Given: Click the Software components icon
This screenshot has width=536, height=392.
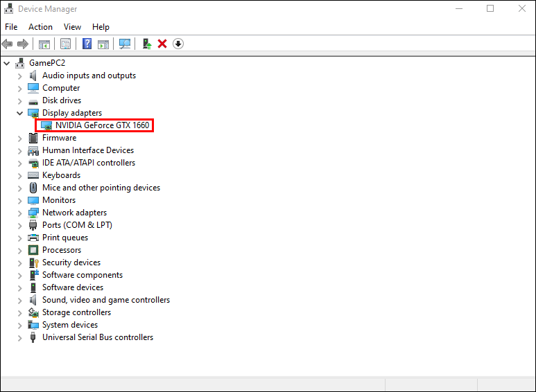Looking at the screenshot, I should 34,275.
